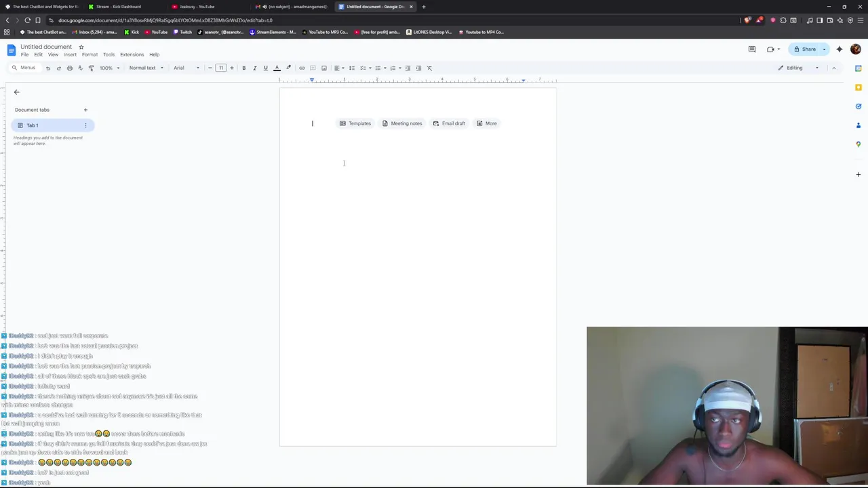The image size is (868, 488).
Task: Open video meeting dropdown
Action: (x=772, y=49)
